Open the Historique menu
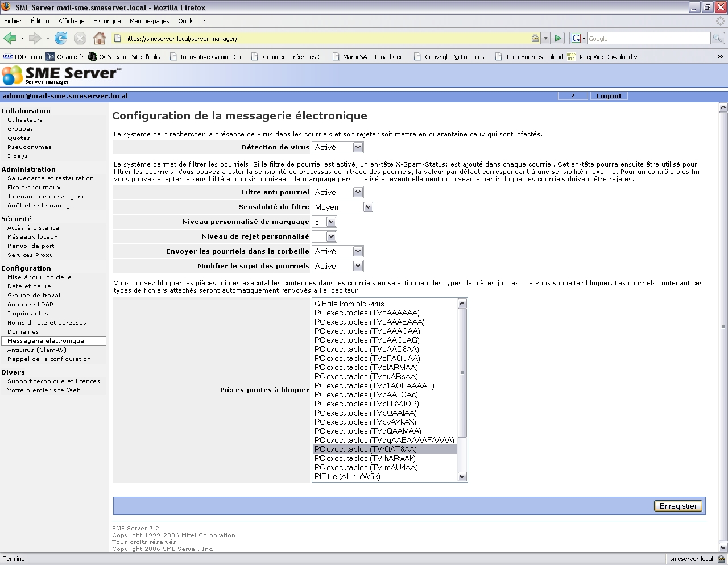The image size is (728, 565). pyautogui.click(x=107, y=21)
